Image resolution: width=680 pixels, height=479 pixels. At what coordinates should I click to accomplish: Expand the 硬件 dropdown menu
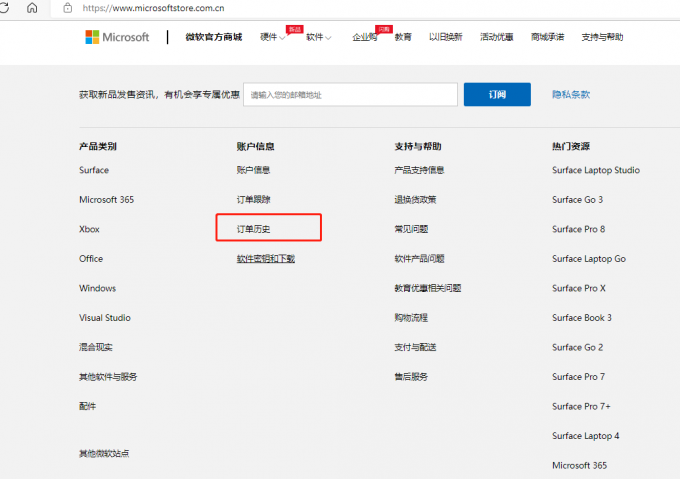point(272,37)
